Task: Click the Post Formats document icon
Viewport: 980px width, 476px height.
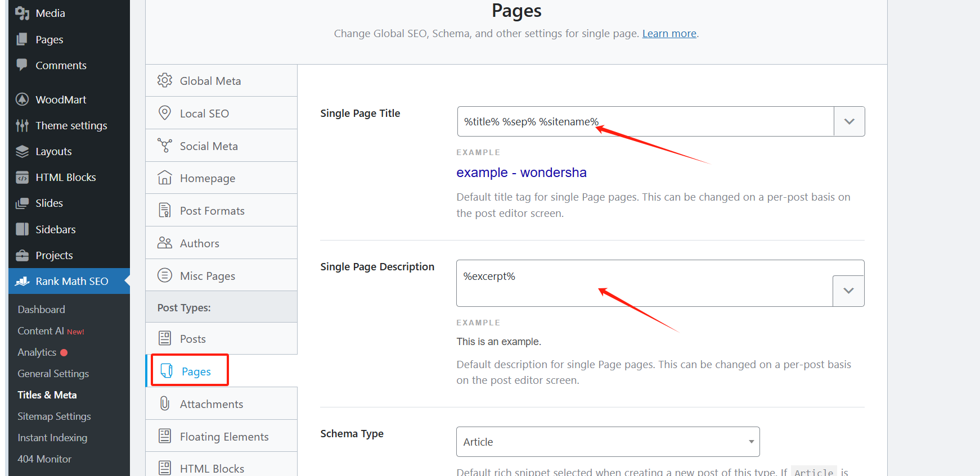Action: [165, 211]
